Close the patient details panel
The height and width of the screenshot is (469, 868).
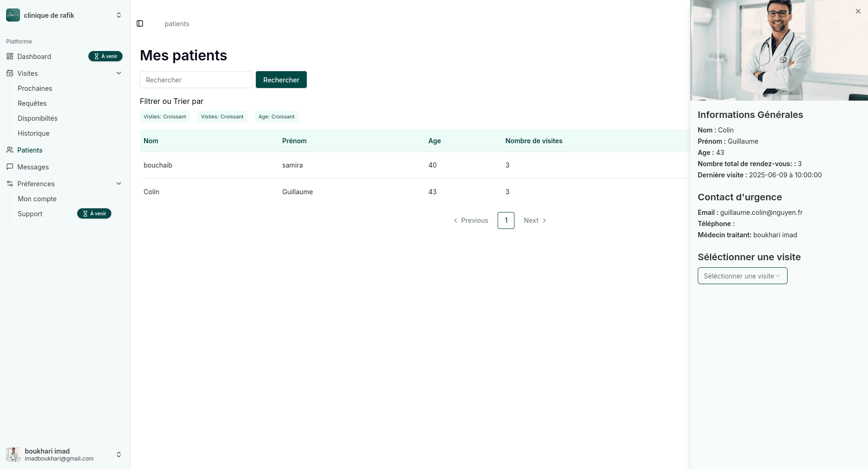pos(858,11)
